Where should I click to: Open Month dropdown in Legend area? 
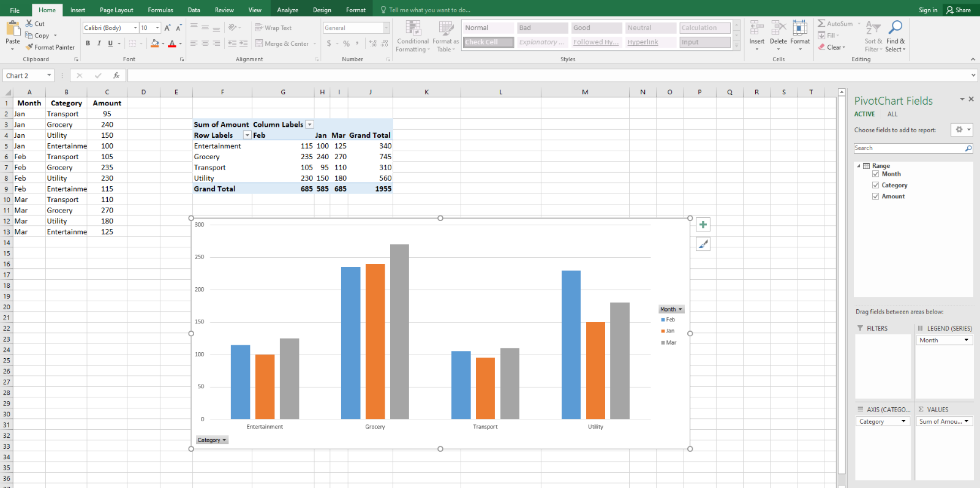coord(967,340)
